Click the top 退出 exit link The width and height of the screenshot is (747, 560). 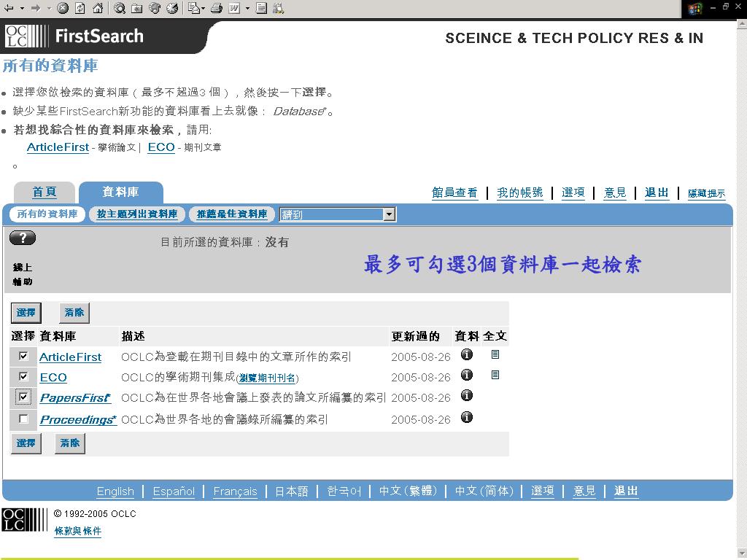point(657,192)
